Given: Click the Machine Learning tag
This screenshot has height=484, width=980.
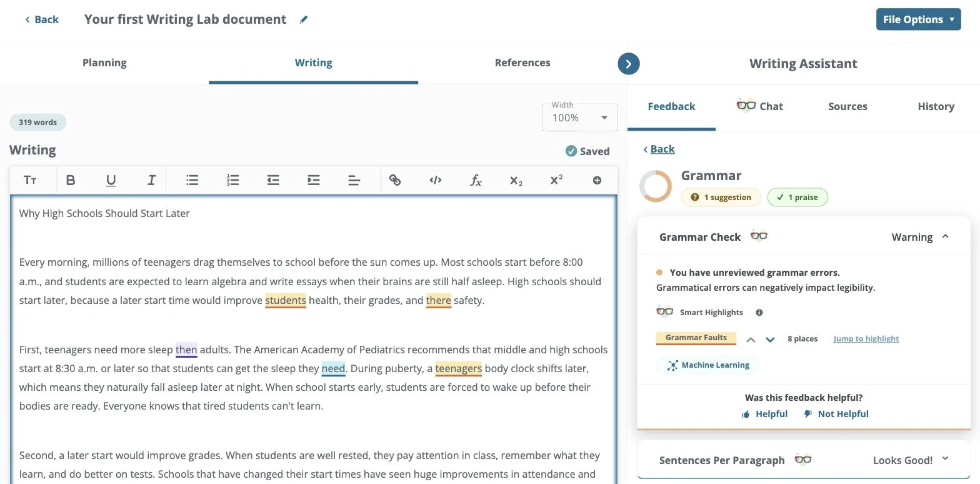Looking at the screenshot, I should [707, 365].
